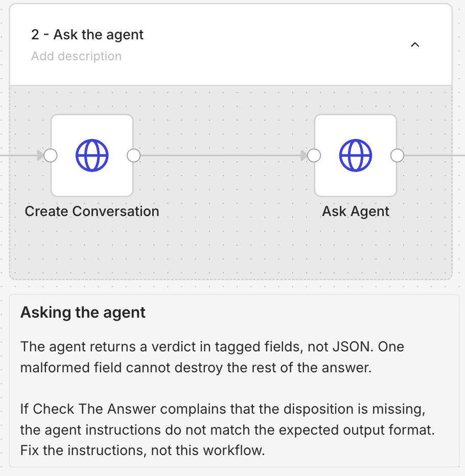The height and width of the screenshot is (476, 465).
Task: Click the "Asking the agent" note heading
Action: point(83,313)
